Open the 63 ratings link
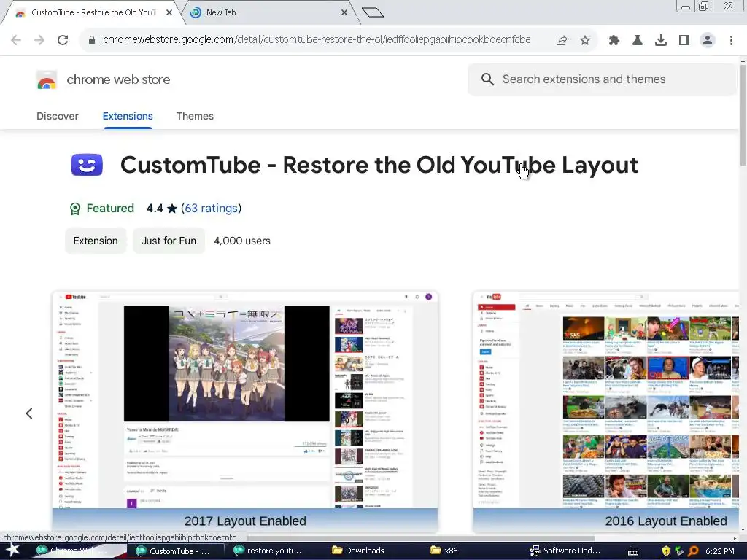747x560 pixels. (x=211, y=208)
